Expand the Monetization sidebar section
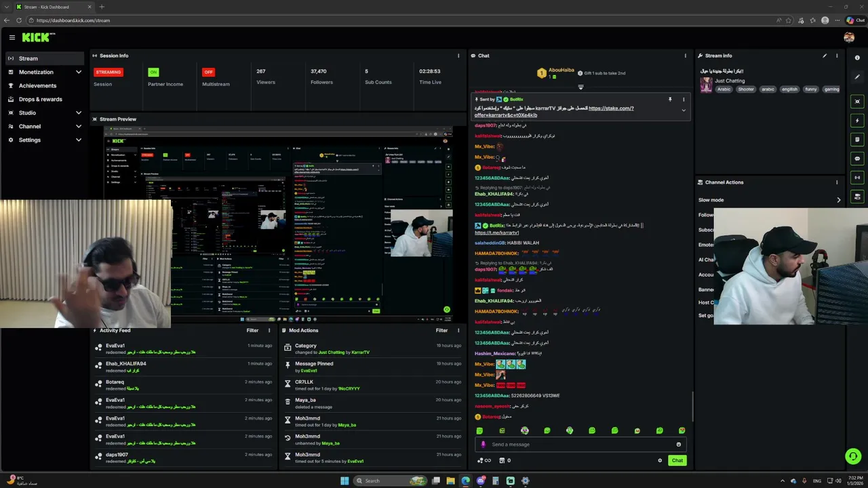Image resolution: width=868 pixels, height=488 pixels. (x=79, y=72)
